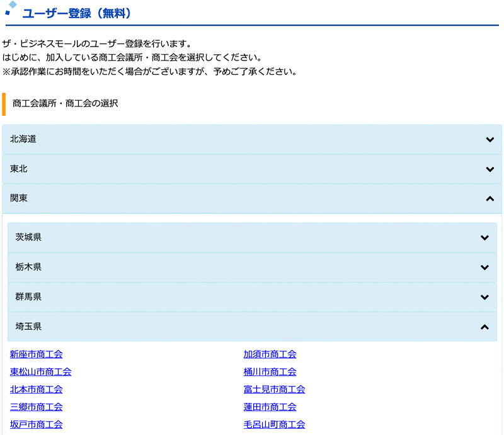Click the arrow icon on 群馬県 row

pyautogui.click(x=484, y=297)
